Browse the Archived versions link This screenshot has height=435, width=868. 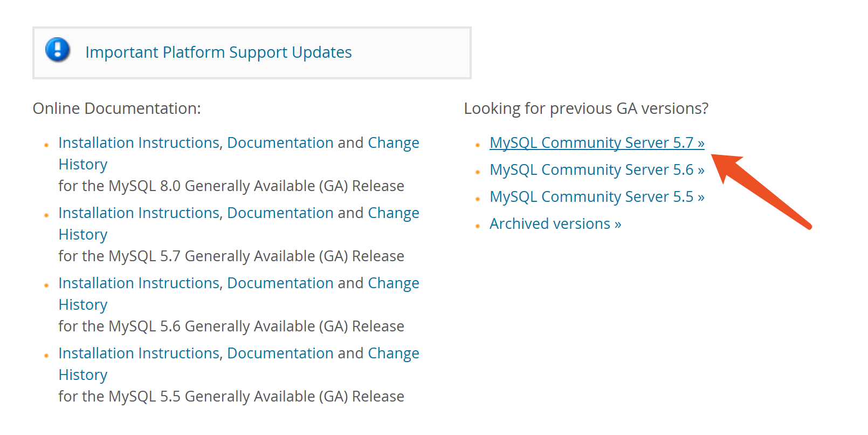click(555, 224)
